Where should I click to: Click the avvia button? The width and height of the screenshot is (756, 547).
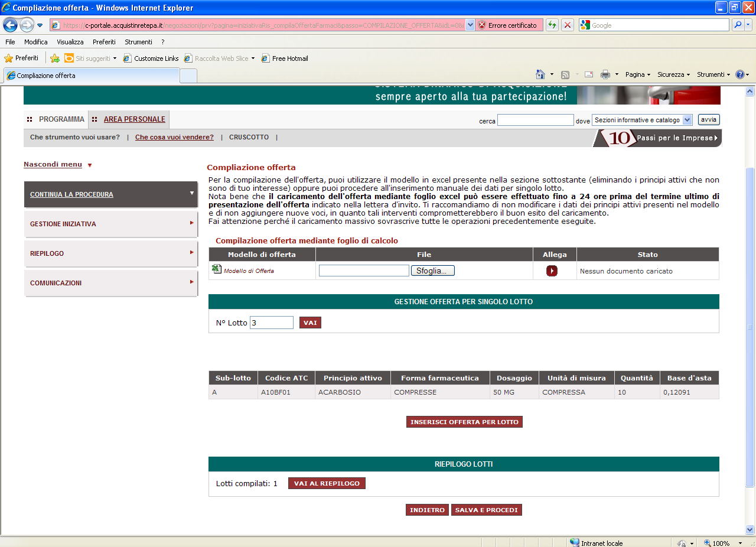tap(709, 119)
